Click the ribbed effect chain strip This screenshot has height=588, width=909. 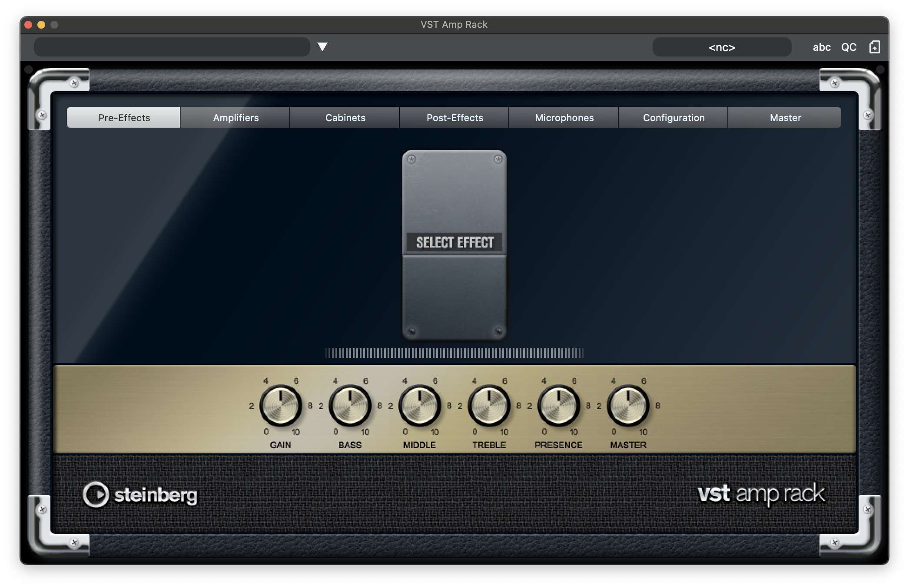tap(454, 353)
